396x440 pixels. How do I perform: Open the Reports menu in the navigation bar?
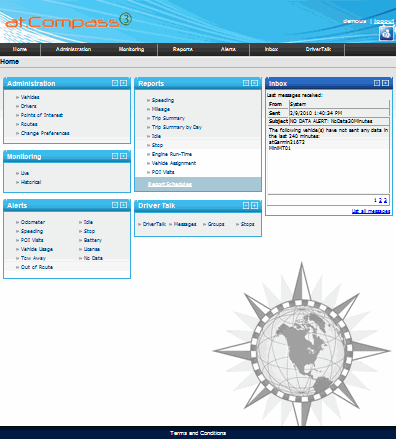pyautogui.click(x=183, y=49)
